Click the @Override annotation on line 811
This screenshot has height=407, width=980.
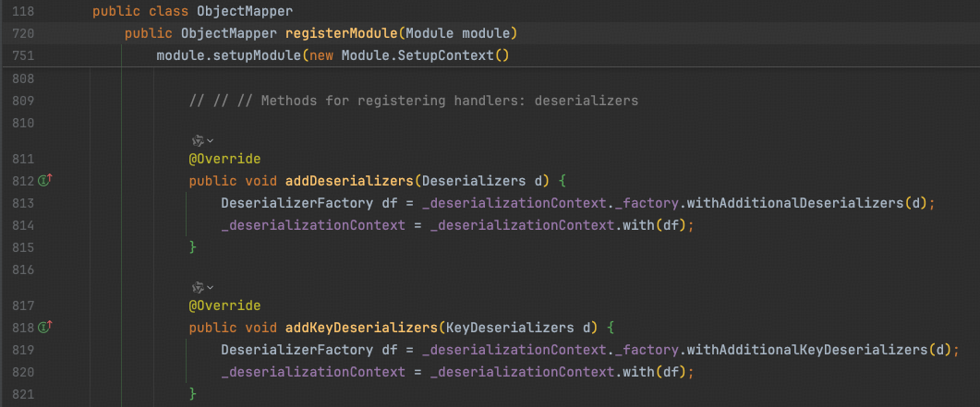pos(224,159)
